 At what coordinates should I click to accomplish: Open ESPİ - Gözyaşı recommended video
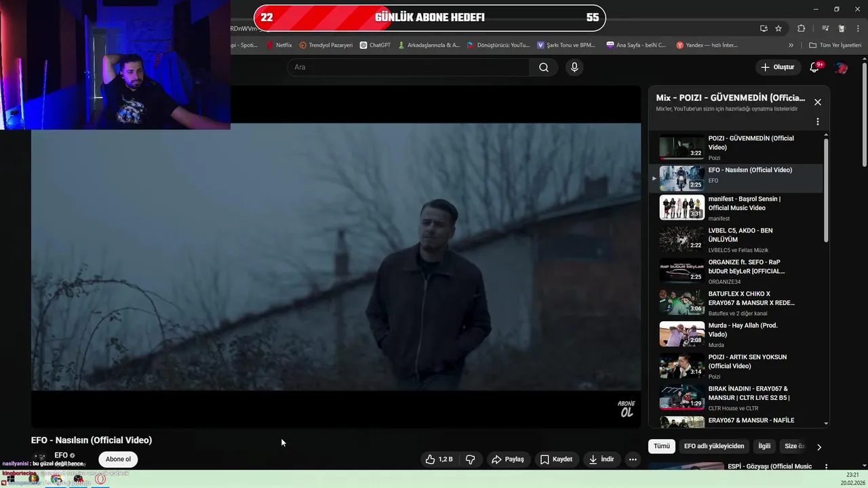(770, 466)
